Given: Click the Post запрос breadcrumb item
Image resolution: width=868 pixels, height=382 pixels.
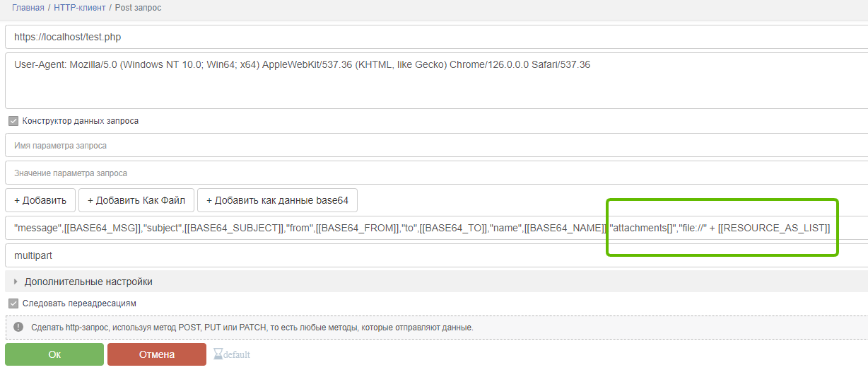Looking at the screenshot, I should [x=138, y=8].
